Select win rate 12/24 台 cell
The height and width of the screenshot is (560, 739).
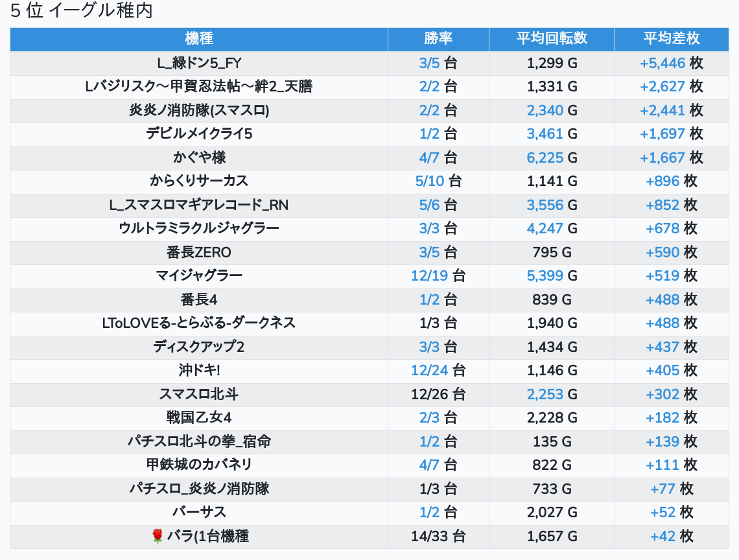(438, 371)
